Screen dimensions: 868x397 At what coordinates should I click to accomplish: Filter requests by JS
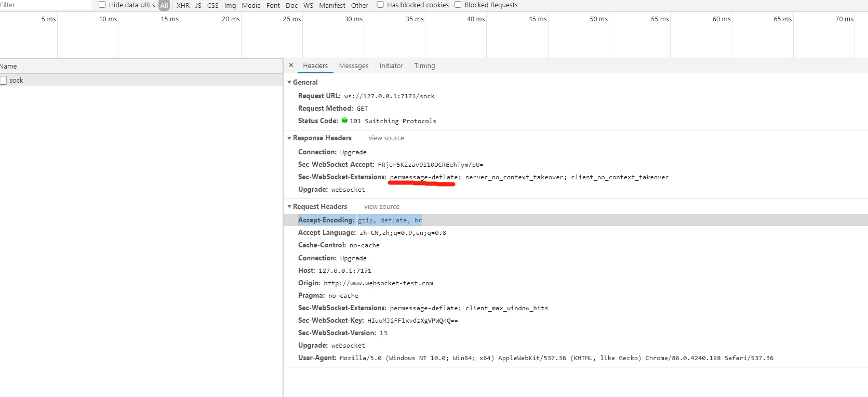coord(198,5)
